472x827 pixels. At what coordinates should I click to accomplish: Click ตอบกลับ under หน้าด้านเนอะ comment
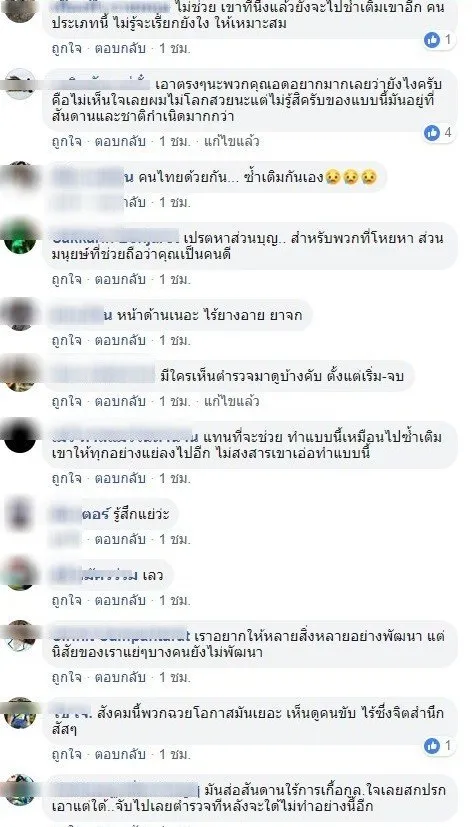click(x=120, y=341)
